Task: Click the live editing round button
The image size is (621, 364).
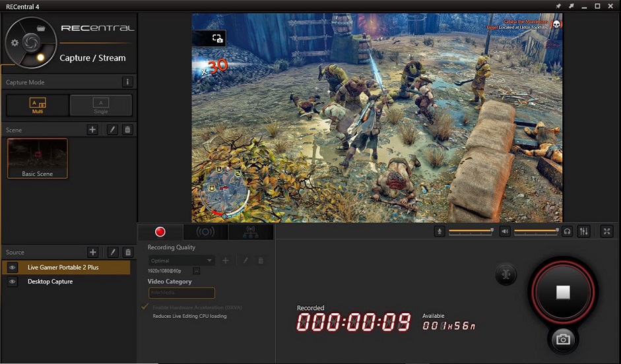Action: coord(506,274)
